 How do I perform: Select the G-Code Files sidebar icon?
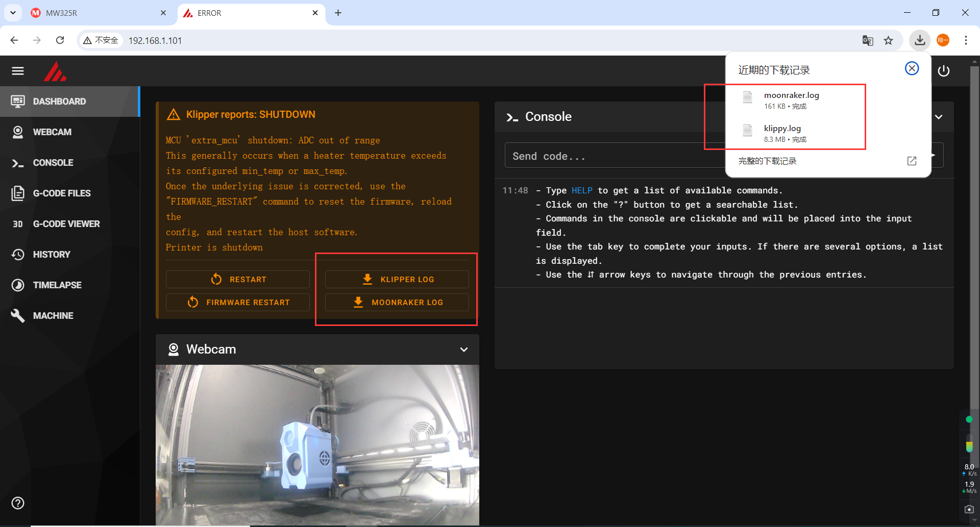coord(18,193)
